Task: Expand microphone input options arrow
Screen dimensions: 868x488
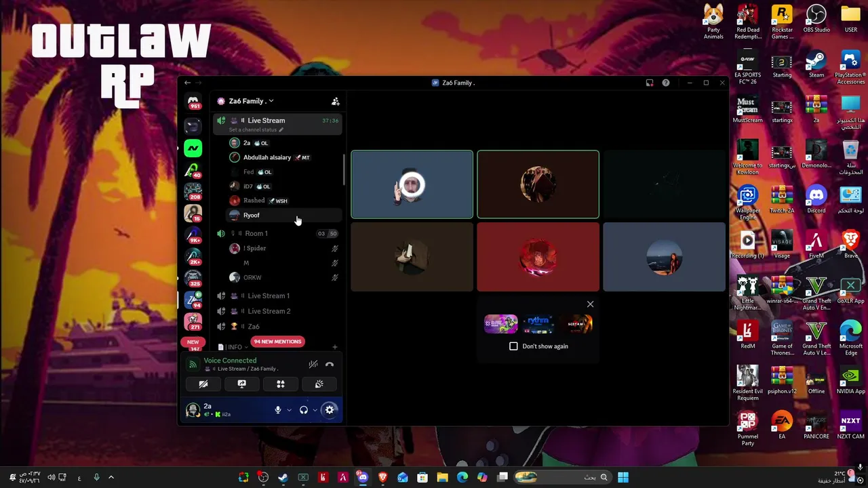Action: 289,410
